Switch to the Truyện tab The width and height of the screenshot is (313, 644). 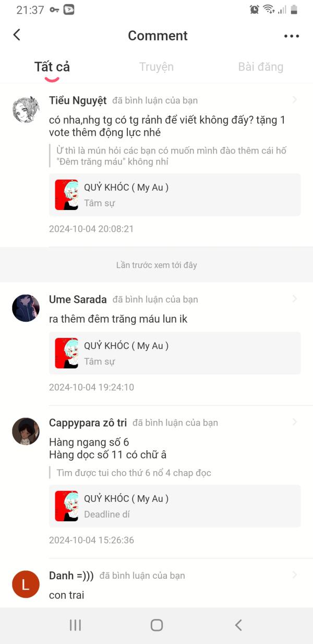pyautogui.click(x=156, y=67)
